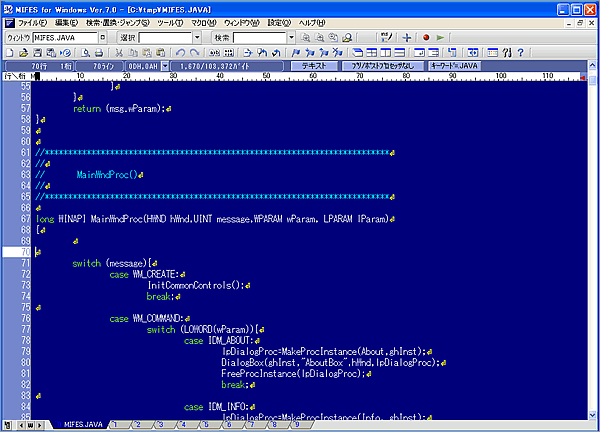Screen dimensions: 600x432
Task: Open the 検索 combo box dropdown arrow
Action: 291,37
